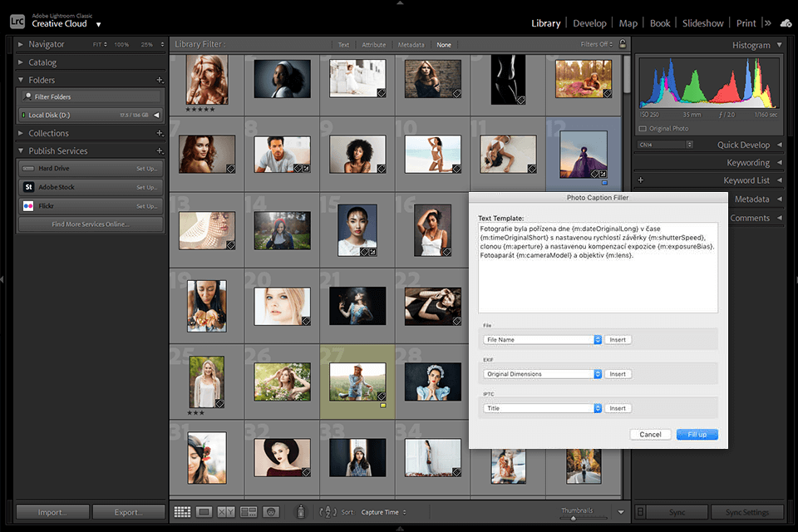
Task: Collapse the Folders panel
Action: click(x=20, y=80)
